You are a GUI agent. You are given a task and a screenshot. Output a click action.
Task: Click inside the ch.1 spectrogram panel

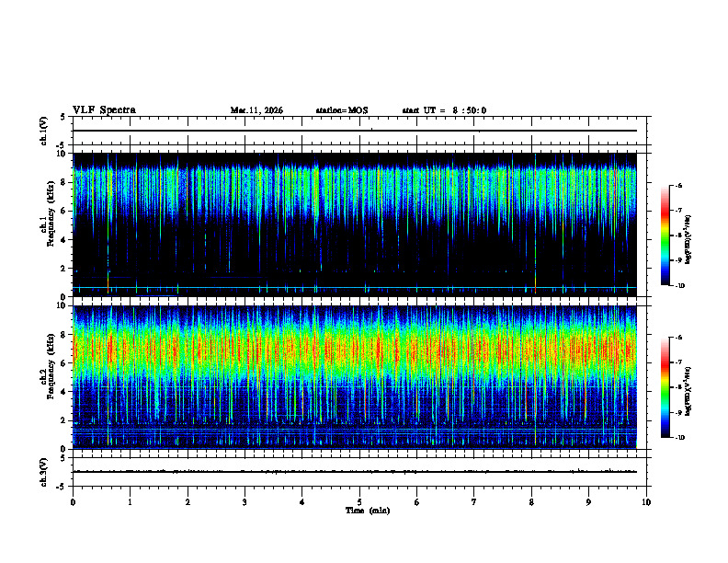(x=355, y=224)
